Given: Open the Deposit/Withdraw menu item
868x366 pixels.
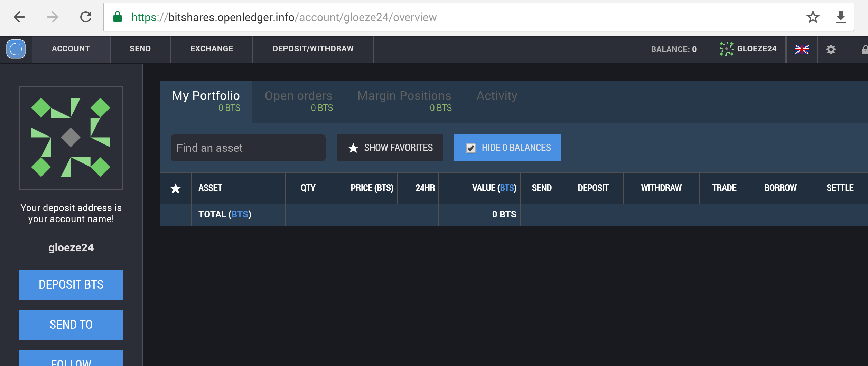Looking at the screenshot, I should [313, 49].
